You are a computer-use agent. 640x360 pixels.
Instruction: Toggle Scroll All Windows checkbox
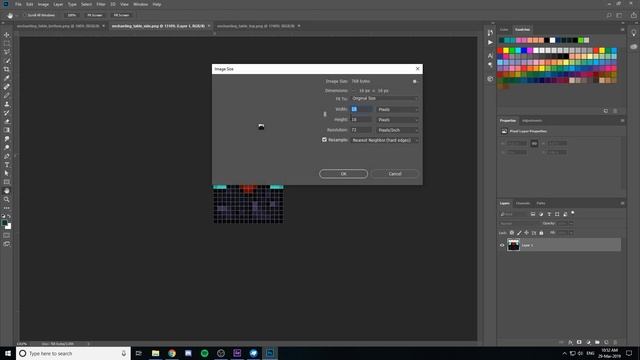tap(24, 15)
